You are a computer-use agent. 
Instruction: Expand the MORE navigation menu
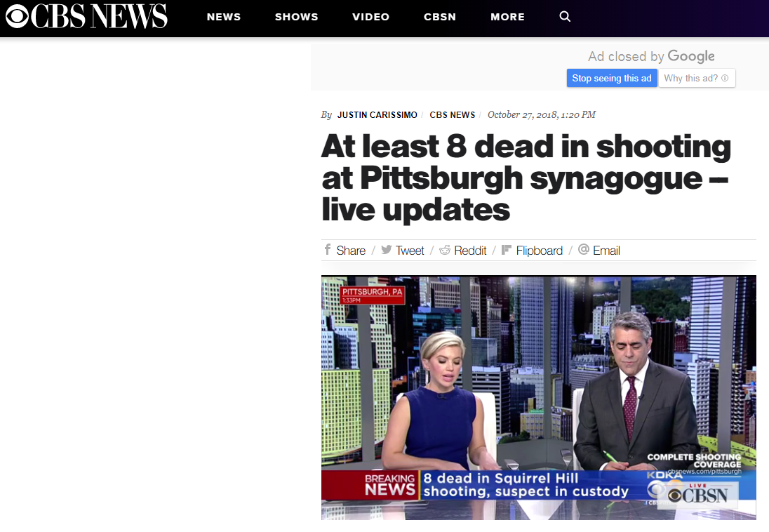click(x=507, y=17)
